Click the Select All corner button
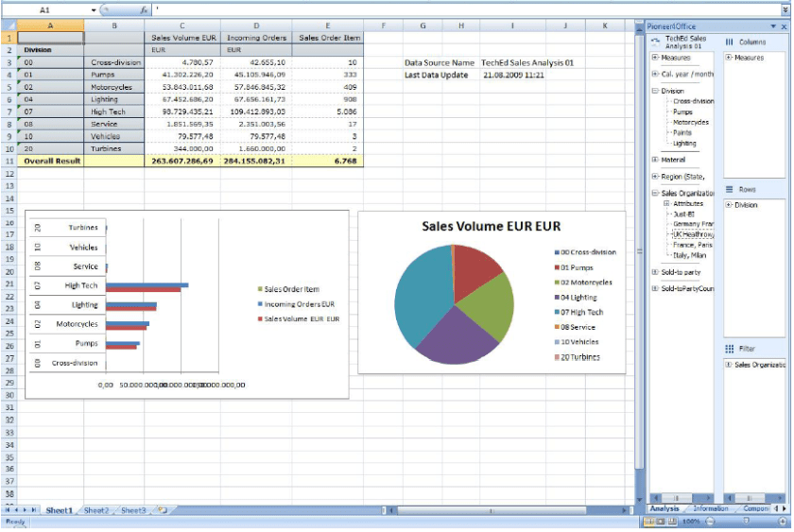794x532 pixels. pyautogui.click(x=9, y=26)
